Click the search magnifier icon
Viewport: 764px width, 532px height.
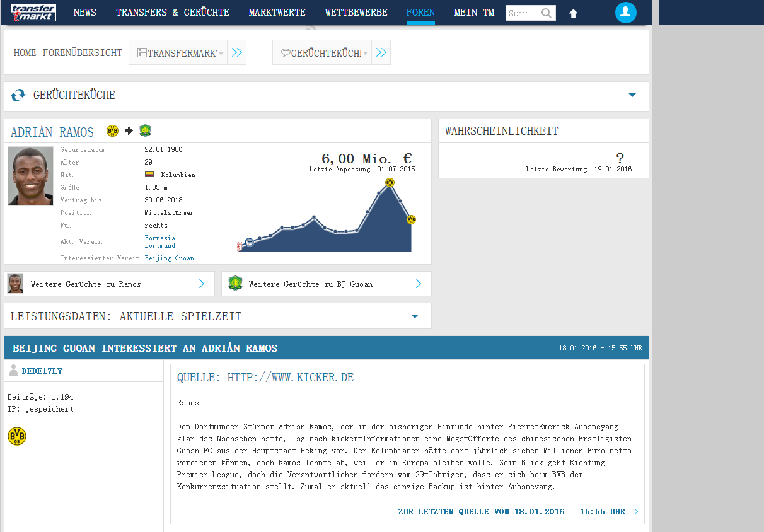pos(547,13)
